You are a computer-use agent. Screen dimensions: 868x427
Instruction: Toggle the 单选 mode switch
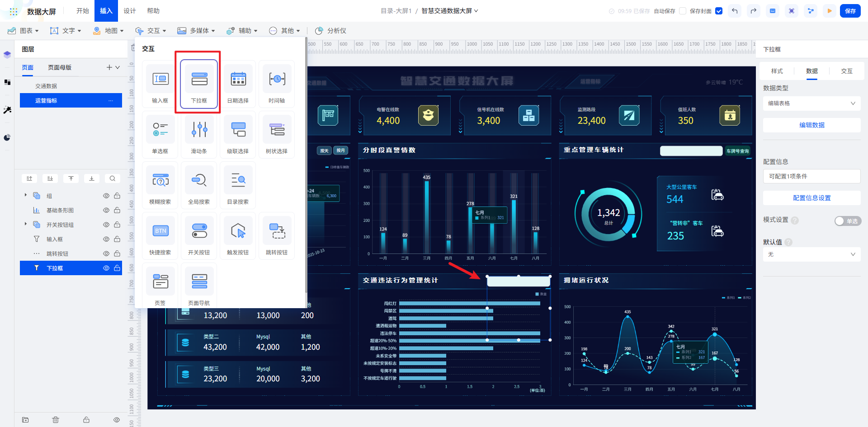pyautogui.click(x=848, y=221)
